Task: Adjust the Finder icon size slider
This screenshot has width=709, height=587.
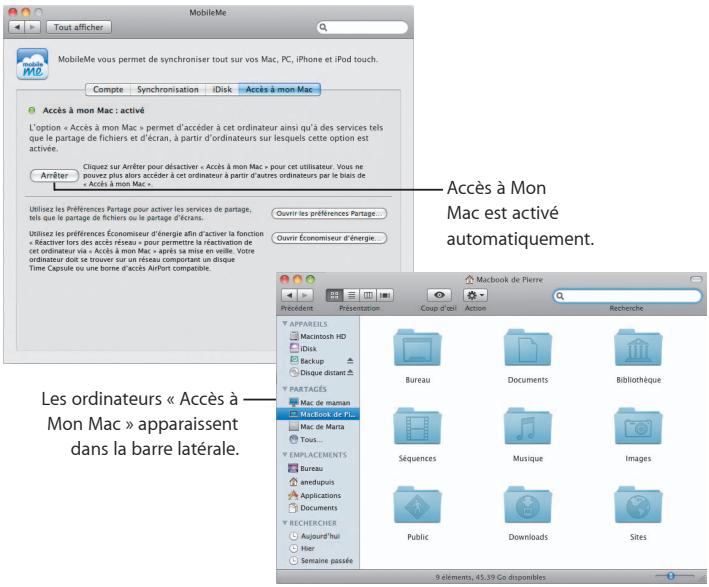Action: coord(671,576)
